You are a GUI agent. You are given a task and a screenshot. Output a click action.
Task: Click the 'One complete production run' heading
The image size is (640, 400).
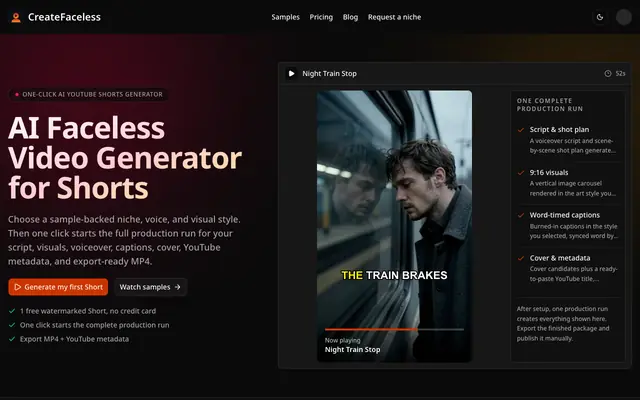coord(550,104)
